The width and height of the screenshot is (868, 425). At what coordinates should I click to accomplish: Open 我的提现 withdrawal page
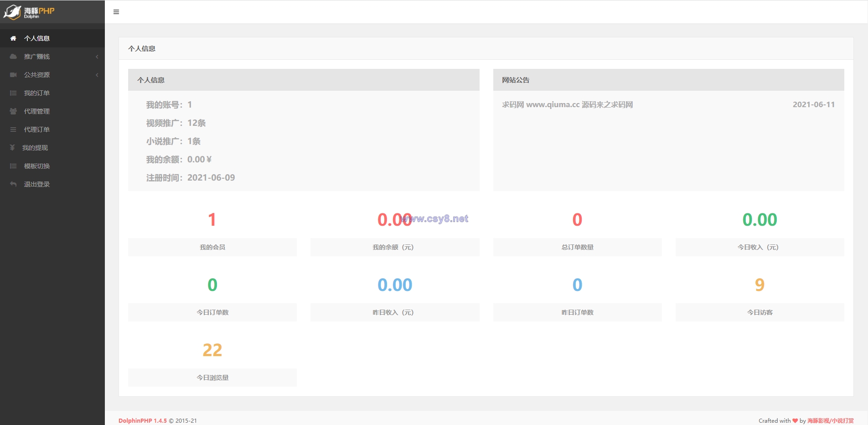coord(52,148)
